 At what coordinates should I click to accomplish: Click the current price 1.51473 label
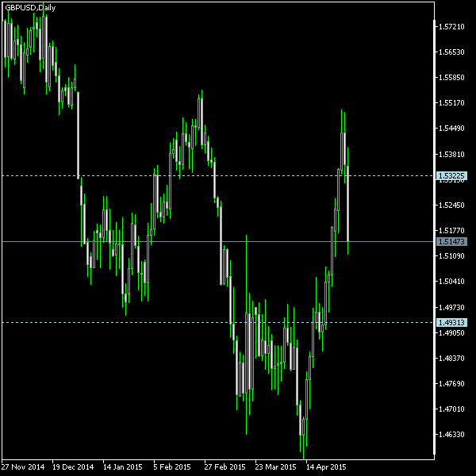451,241
